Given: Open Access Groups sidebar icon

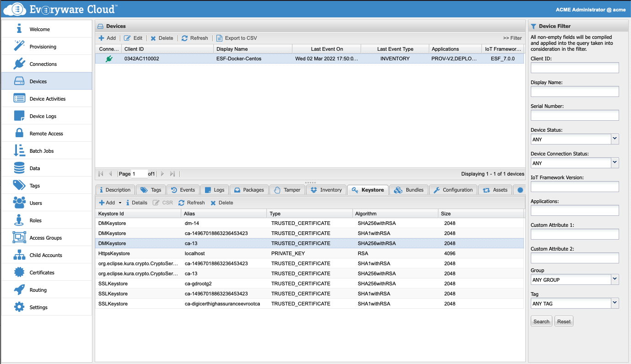Looking at the screenshot, I should 19,237.
